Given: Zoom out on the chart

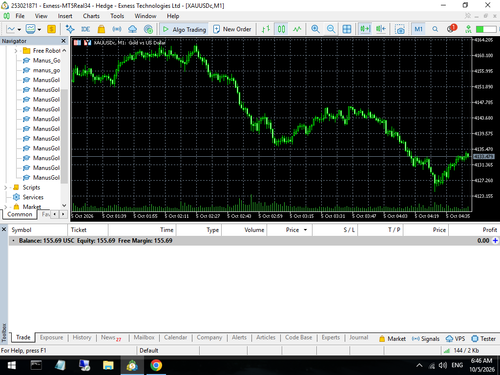Looking at the screenshot, I should [331, 29].
